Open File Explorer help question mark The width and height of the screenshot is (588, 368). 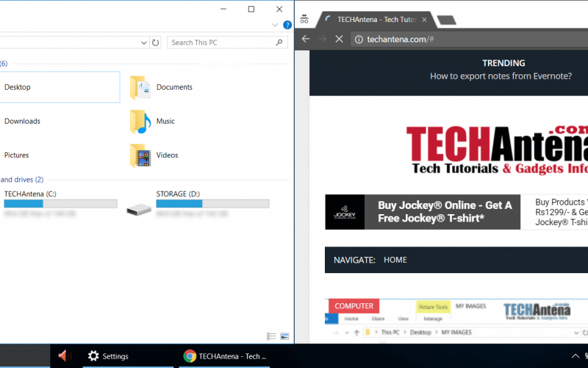[287, 25]
